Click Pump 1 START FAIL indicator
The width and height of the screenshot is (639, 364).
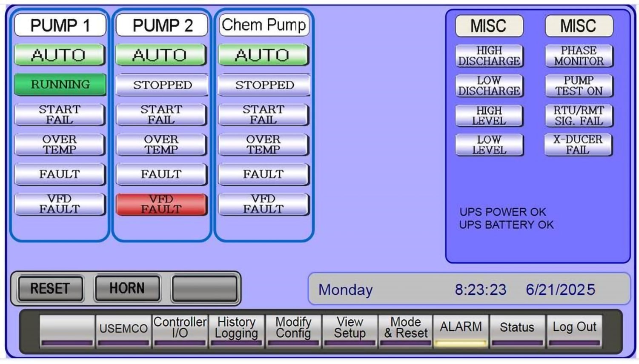click(60, 114)
